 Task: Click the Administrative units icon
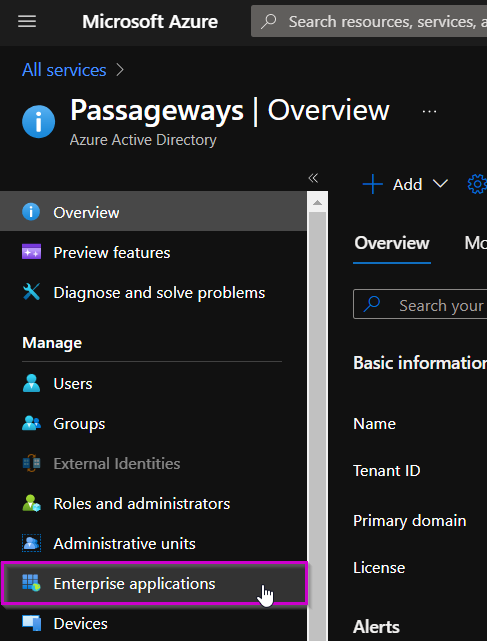click(31, 543)
